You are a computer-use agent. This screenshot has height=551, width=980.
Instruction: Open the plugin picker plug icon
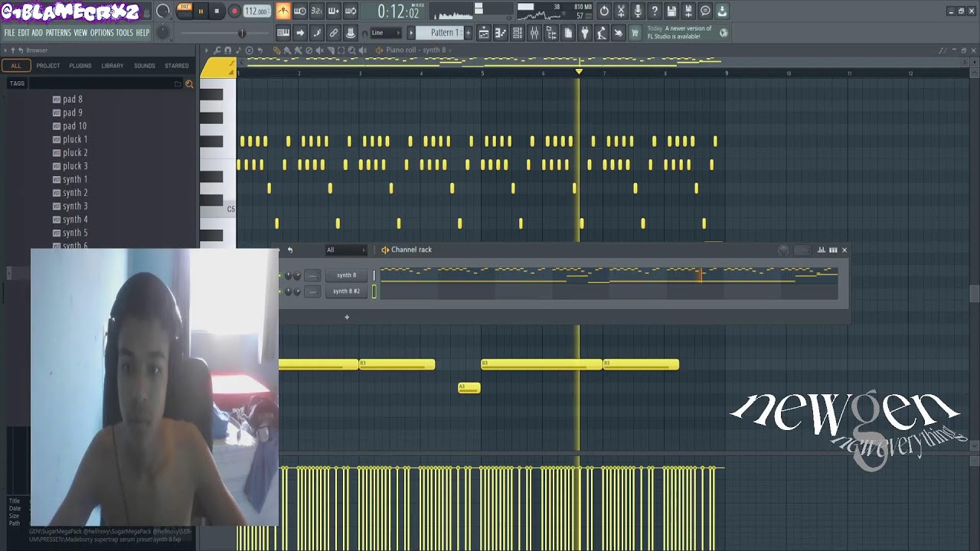[x=585, y=33]
